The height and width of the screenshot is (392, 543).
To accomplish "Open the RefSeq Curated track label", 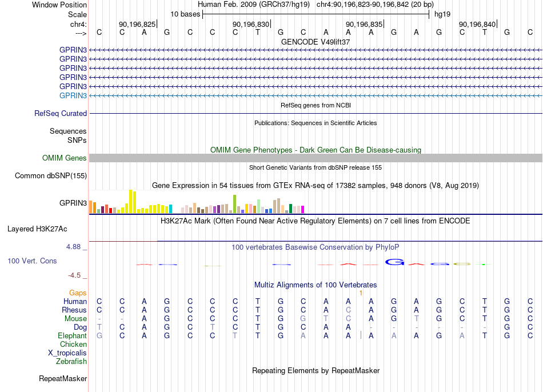I will 61,113.
